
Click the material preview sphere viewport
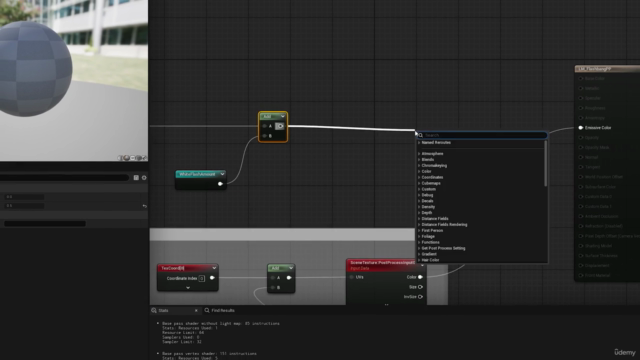coord(74,80)
